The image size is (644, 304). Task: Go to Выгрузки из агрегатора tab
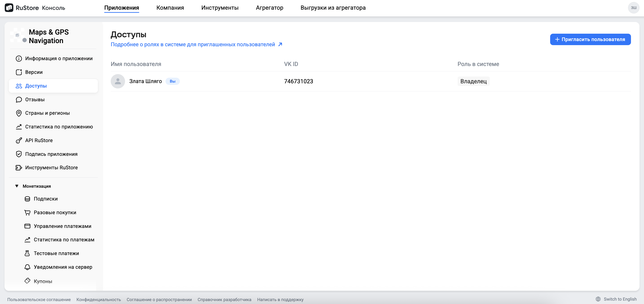333,8
